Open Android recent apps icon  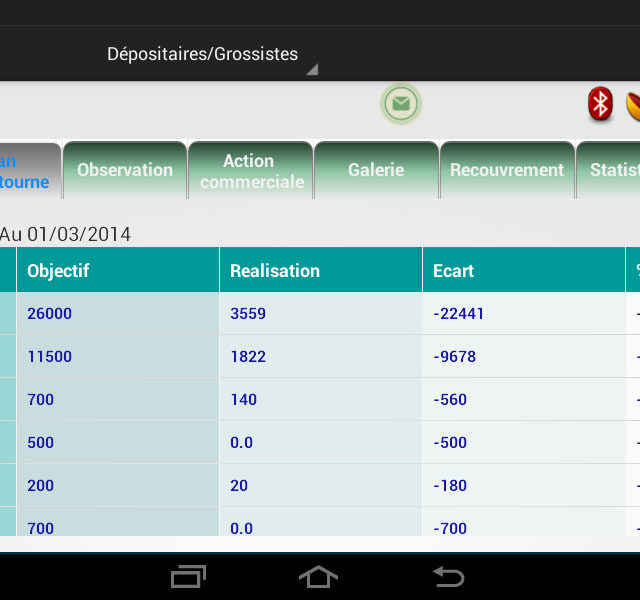pos(189,577)
